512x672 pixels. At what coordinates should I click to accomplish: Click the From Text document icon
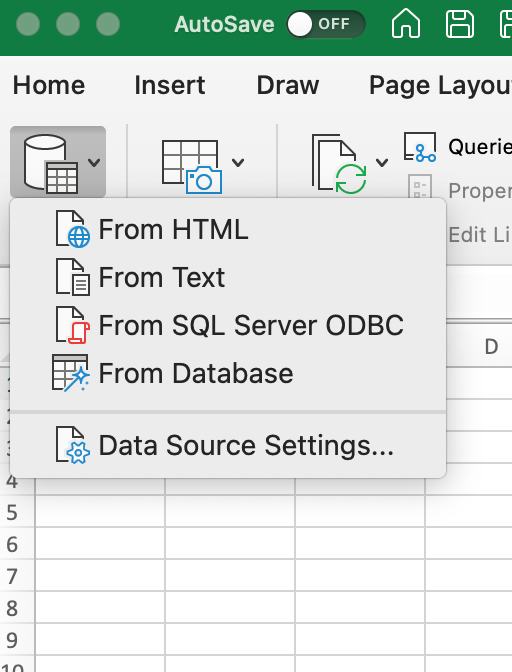click(72, 277)
